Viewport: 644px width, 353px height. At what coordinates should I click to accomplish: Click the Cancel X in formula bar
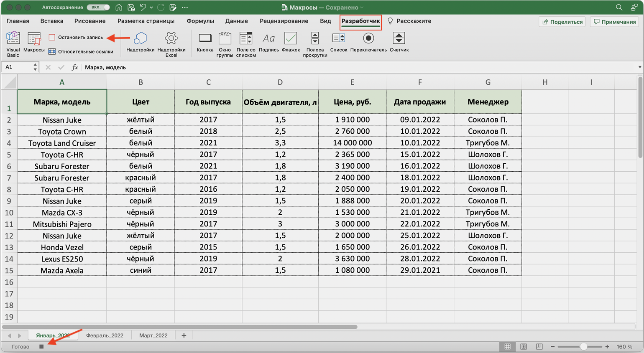pyautogui.click(x=48, y=67)
